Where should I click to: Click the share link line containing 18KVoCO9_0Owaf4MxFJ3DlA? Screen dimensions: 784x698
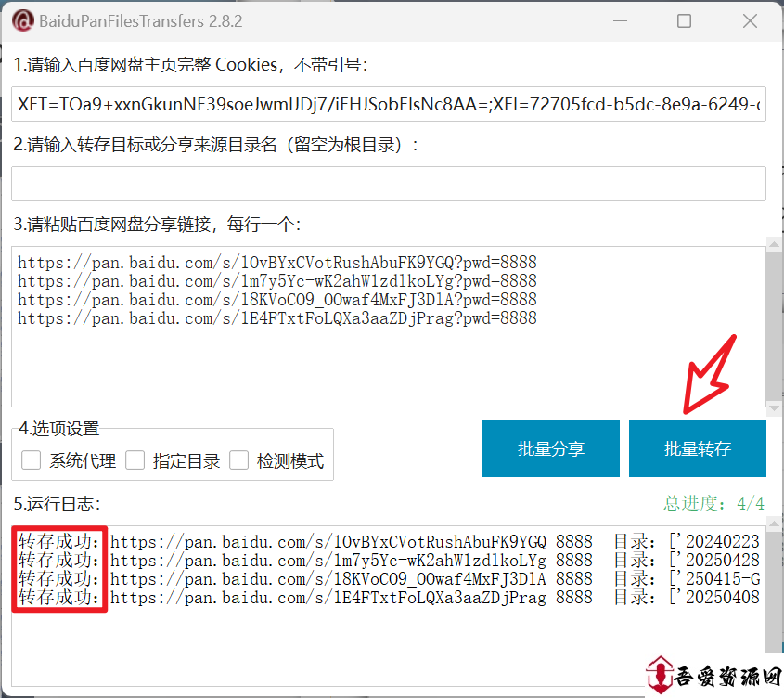[x=277, y=300]
